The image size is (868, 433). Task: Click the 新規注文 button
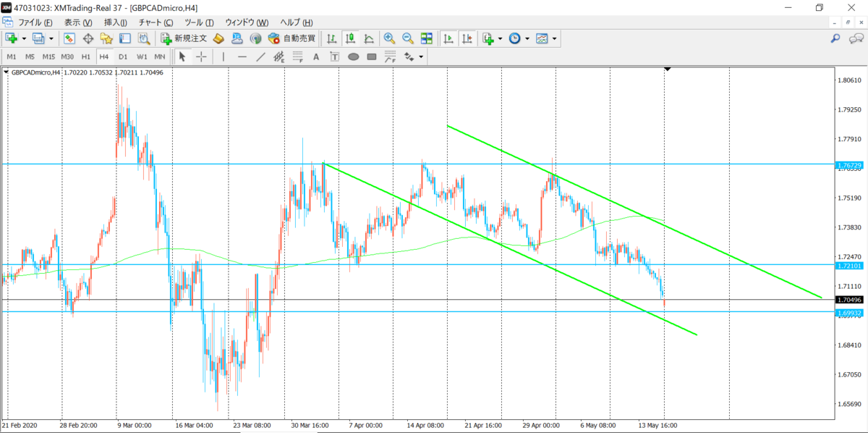(184, 38)
